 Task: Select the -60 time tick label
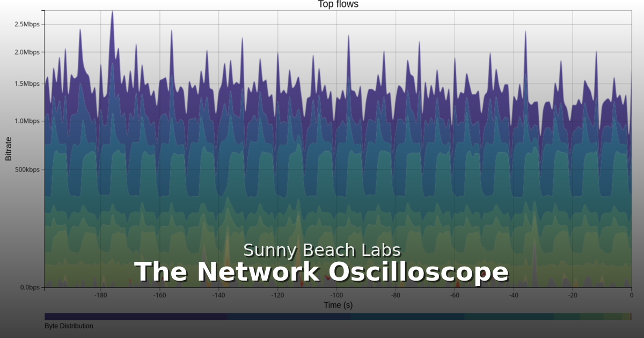[x=455, y=295]
